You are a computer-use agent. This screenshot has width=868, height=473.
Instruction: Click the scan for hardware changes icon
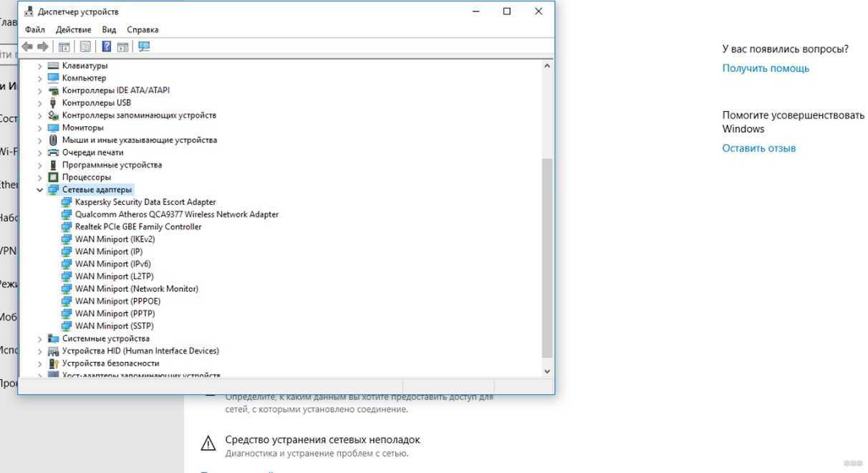coord(144,47)
